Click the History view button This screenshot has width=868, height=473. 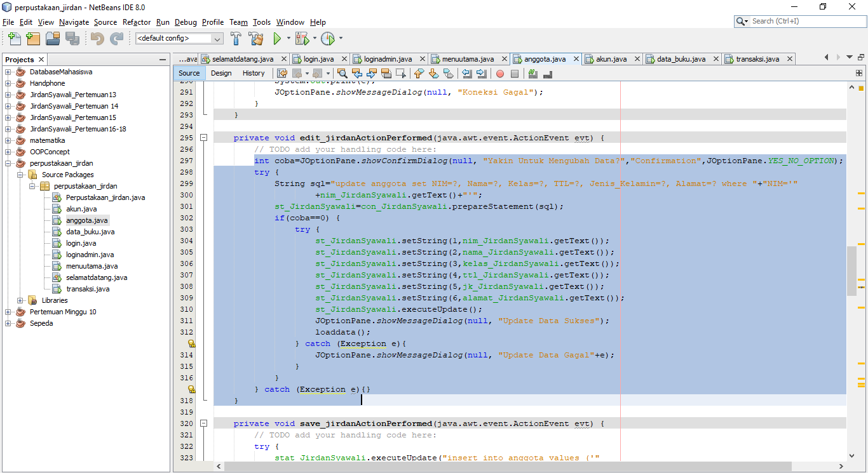pos(254,73)
